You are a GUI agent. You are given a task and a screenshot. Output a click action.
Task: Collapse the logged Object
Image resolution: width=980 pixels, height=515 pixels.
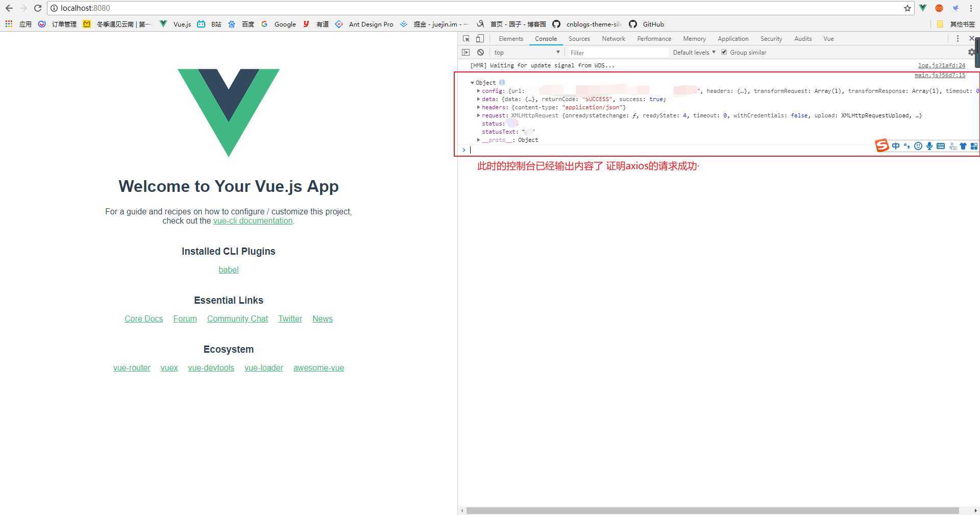click(472, 83)
